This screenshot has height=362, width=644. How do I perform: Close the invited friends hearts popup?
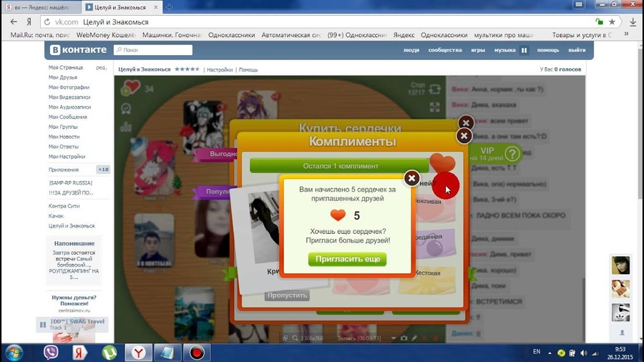tap(411, 178)
